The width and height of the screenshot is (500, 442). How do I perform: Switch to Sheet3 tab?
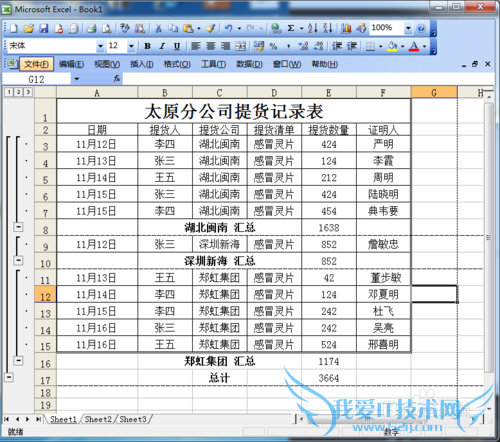pos(133,419)
